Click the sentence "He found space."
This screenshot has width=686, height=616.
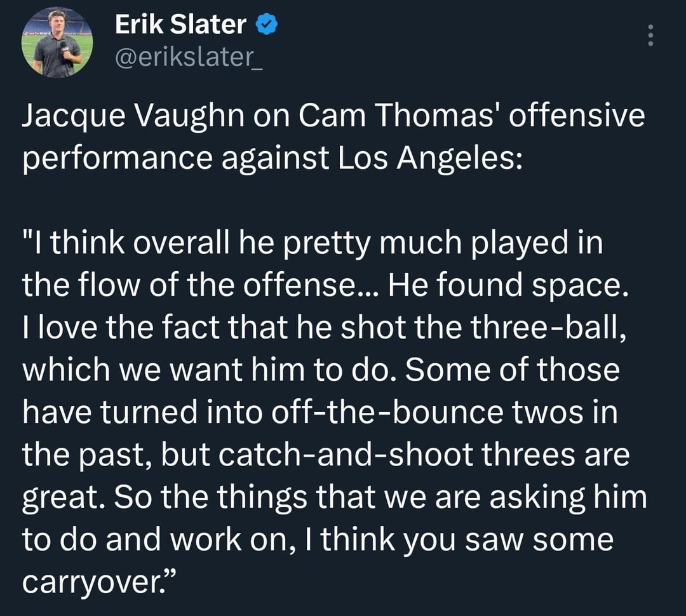(508, 285)
